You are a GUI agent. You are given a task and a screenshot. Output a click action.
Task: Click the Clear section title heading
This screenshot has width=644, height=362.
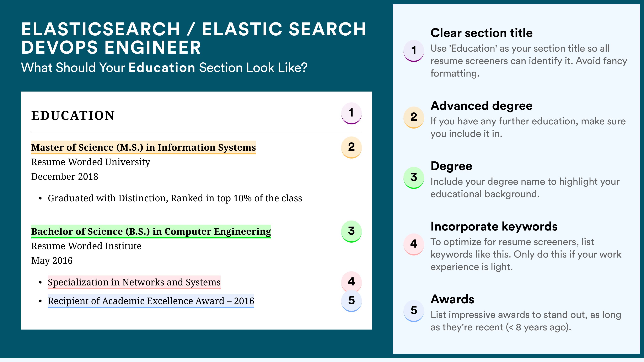pos(482,33)
